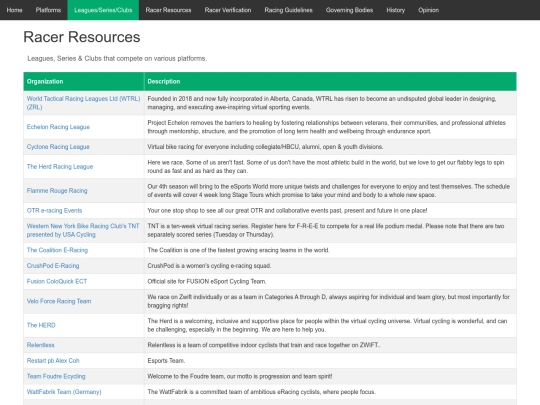This screenshot has height=405, width=540.
Task: Select the Leagues/Series/Clubs tab
Action: point(103,10)
